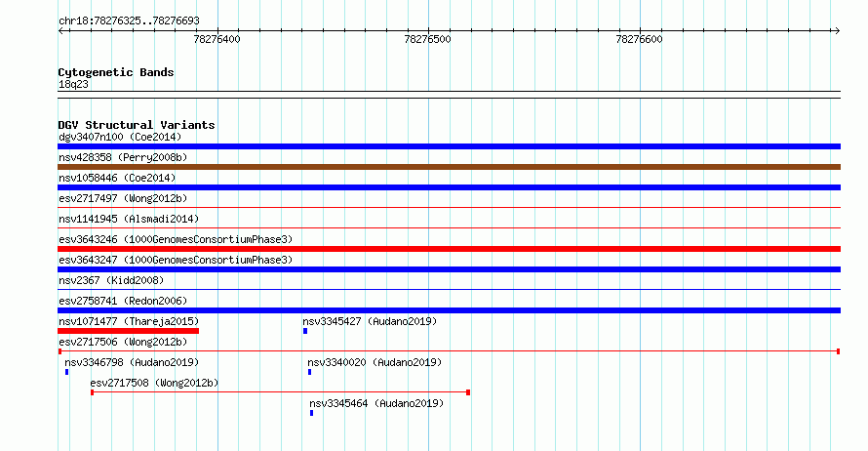Open the nsv3345427 (Audano2019) label
Image resolution: width=868 pixels, height=451 pixels.
coord(370,321)
